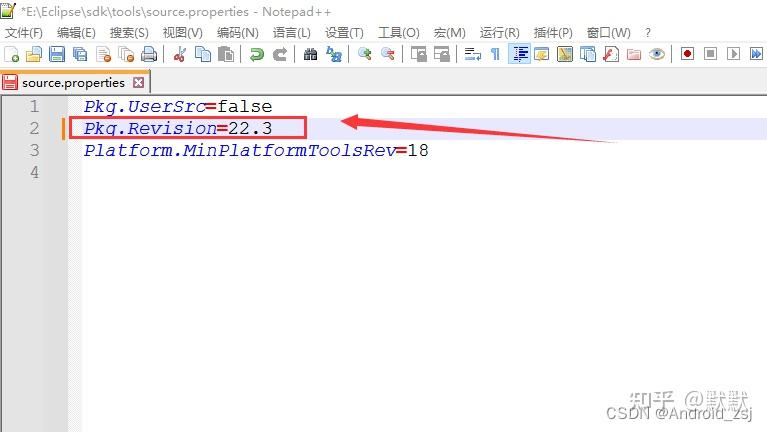Click the Print icon in the toolbar
The width and height of the screenshot is (767, 432).
149,54
